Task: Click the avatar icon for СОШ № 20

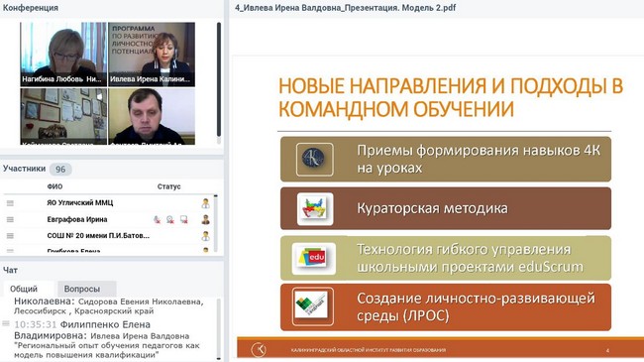Action: point(205,236)
